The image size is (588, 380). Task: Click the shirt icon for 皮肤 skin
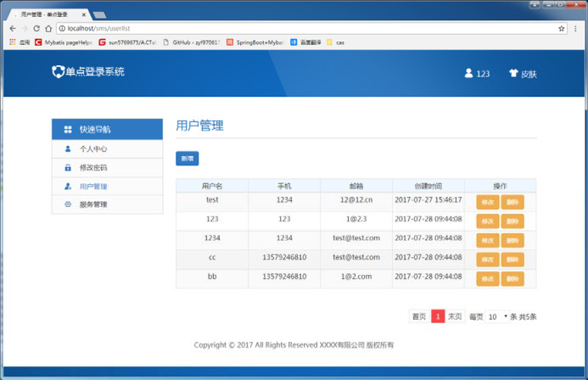click(x=513, y=74)
